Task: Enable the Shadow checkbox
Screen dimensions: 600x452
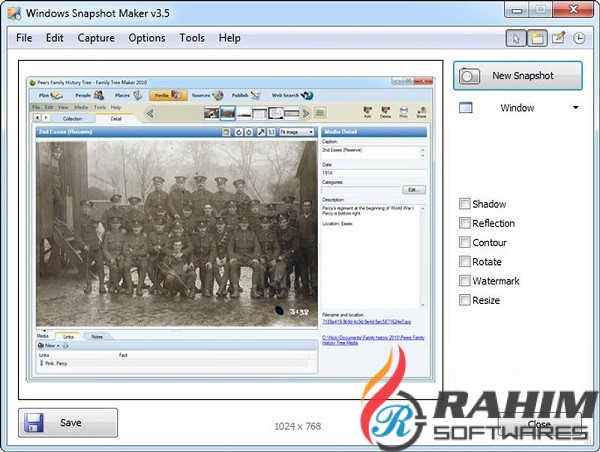Action: click(465, 204)
